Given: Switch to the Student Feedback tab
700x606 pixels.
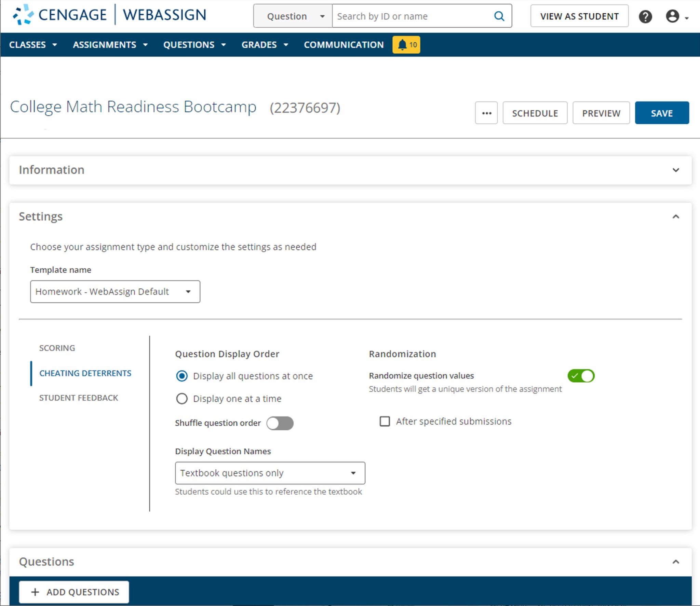Looking at the screenshot, I should [78, 397].
